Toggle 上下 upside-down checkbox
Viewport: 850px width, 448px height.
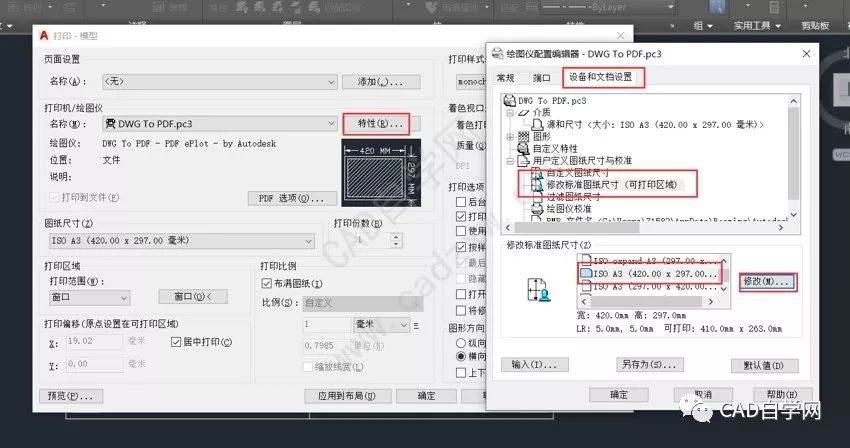[x=461, y=373]
